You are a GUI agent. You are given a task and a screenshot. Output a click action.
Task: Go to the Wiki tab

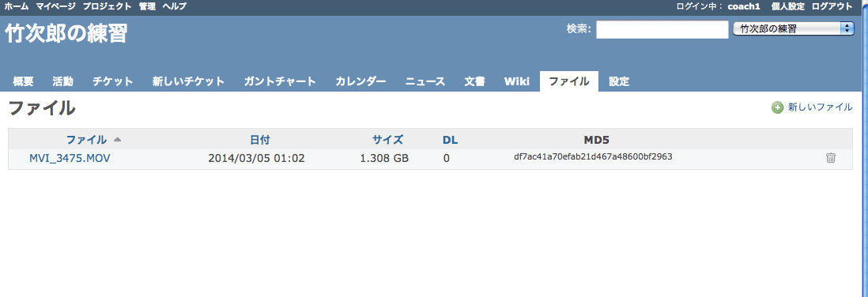(516, 82)
